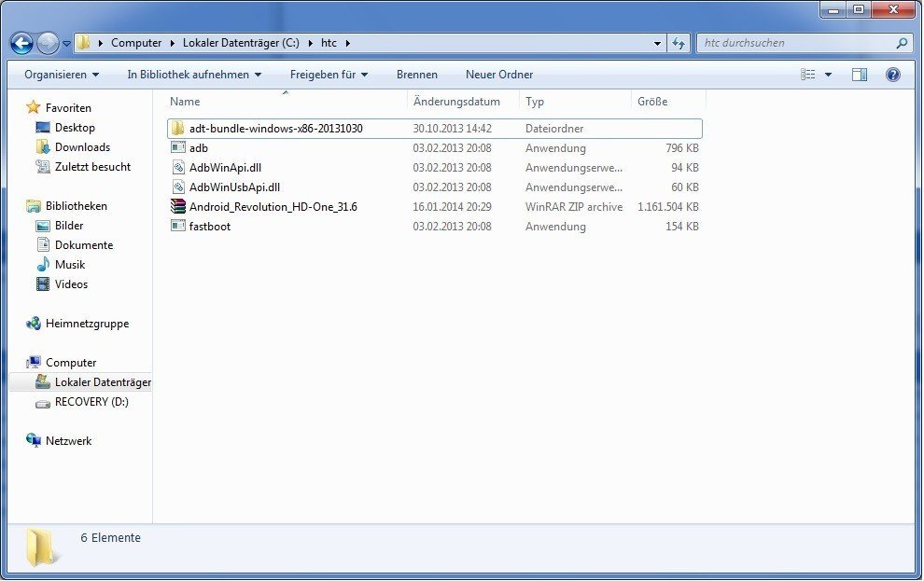This screenshot has width=924, height=581.
Task: Click the folder icon in address bar
Action: (x=83, y=42)
